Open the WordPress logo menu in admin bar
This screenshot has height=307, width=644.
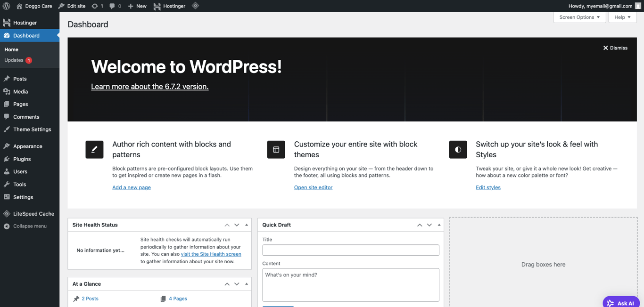[x=5, y=6]
